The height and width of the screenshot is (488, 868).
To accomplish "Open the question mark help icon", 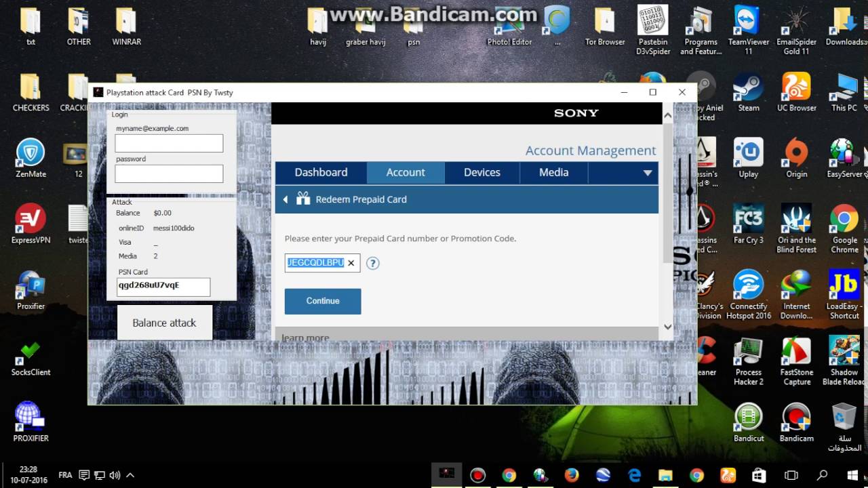I will tap(372, 263).
